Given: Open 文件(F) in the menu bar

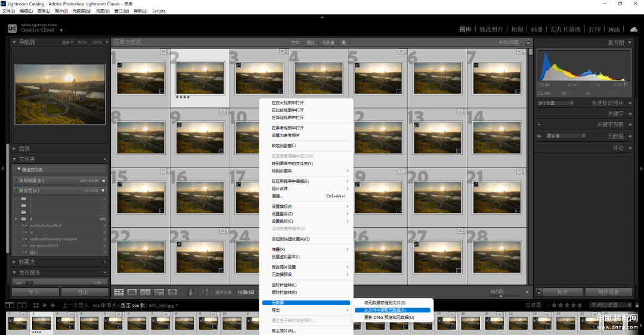Looking at the screenshot, I should click(x=8, y=11).
